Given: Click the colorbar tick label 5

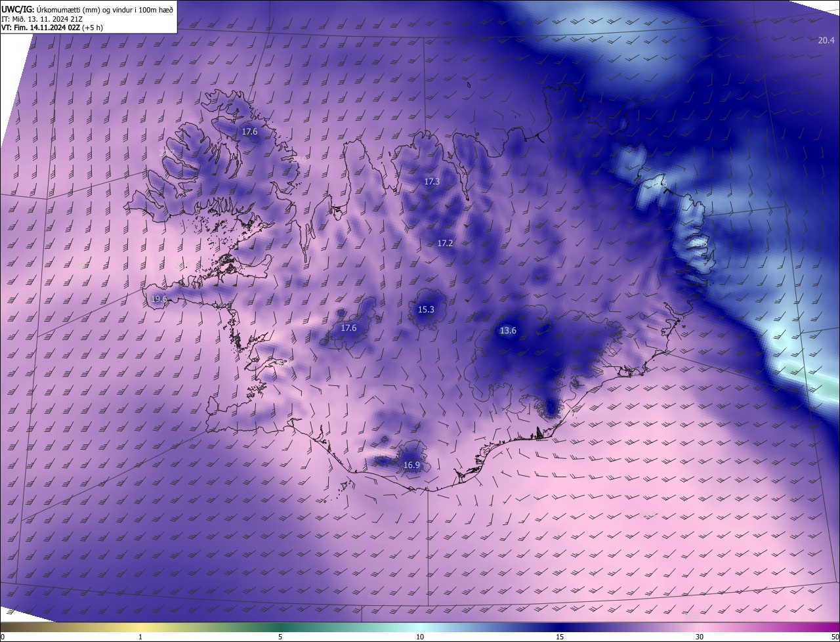Looking at the screenshot, I should point(280,637).
